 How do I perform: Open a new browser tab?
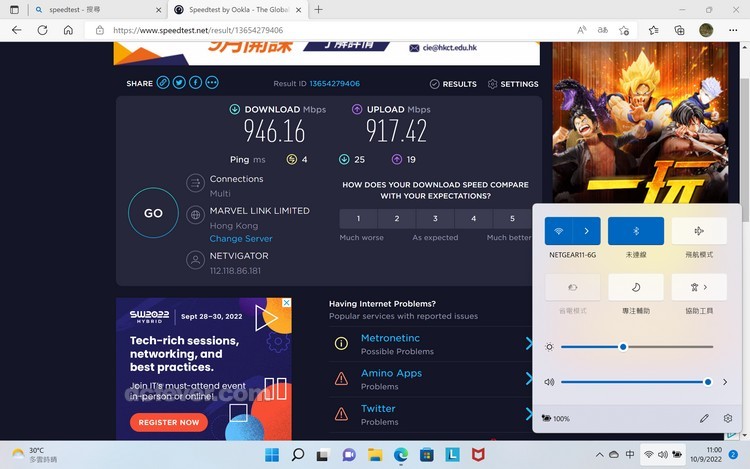point(319,10)
